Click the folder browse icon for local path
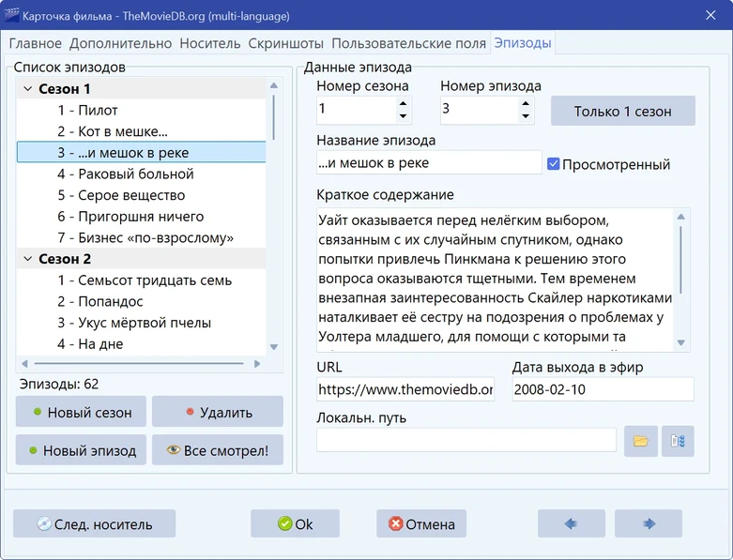This screenshot has height=560, width=733. [x=640, y=441]
